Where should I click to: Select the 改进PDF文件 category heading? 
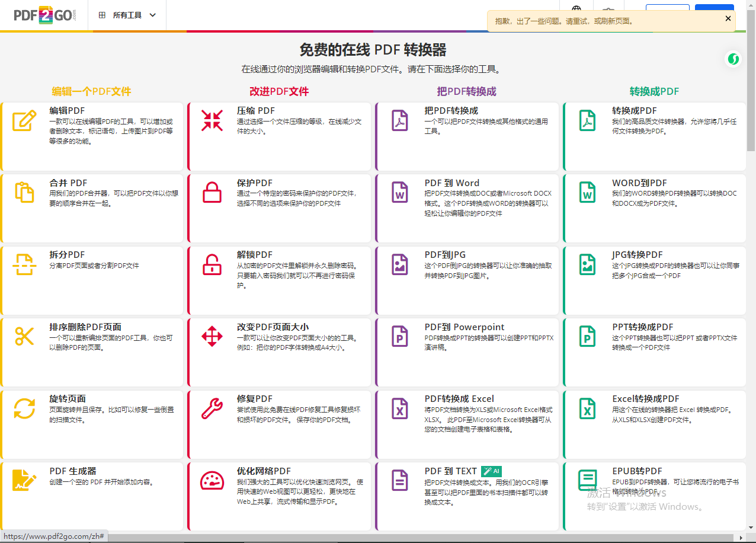[x=279, y=91]
